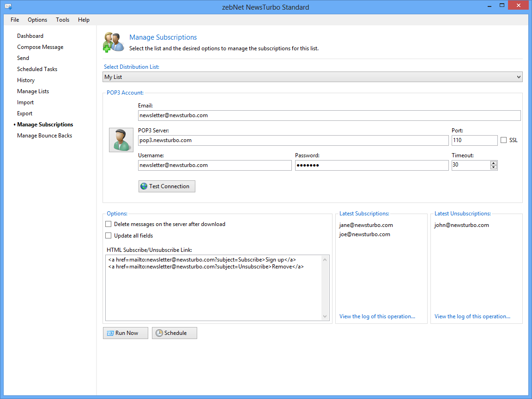
Task: Check Delete messages on the server after download
Action: pyautogui.click(x=108, y=224)
